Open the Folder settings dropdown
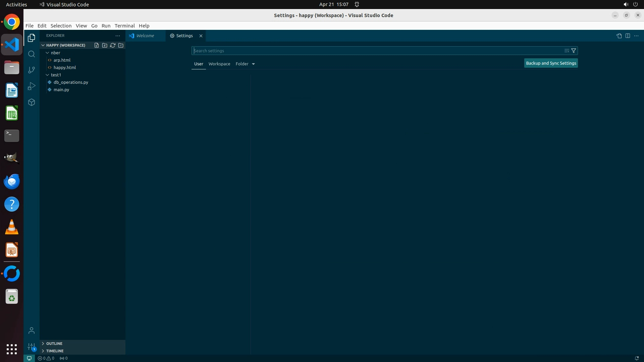The height and width of the screenshot is (362, 644). (x=245, y=64)
